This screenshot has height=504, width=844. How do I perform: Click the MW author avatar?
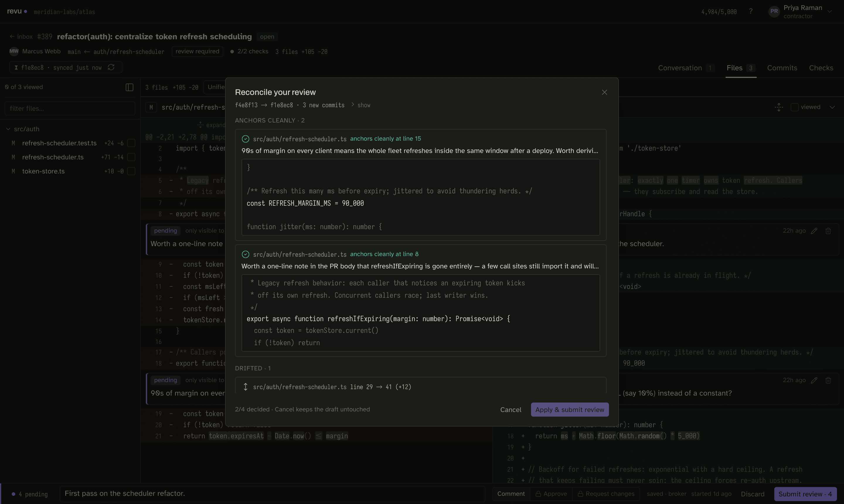pos(14,51)
